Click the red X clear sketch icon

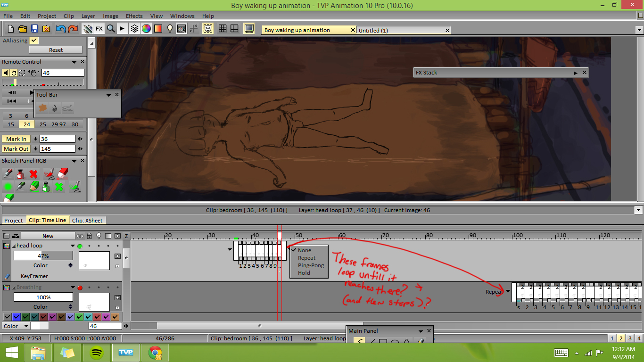pyautogui.click(x=33, y=174)
